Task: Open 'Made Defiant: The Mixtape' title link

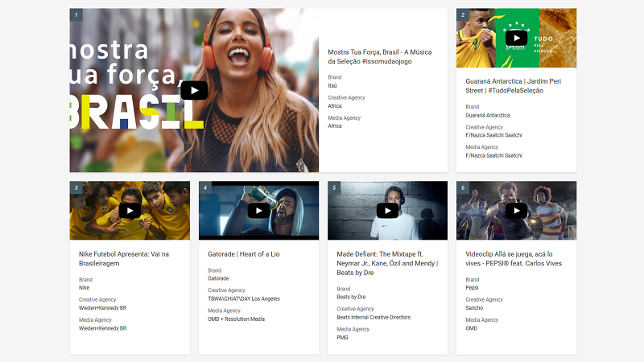Action: click(x=386, y=263)
